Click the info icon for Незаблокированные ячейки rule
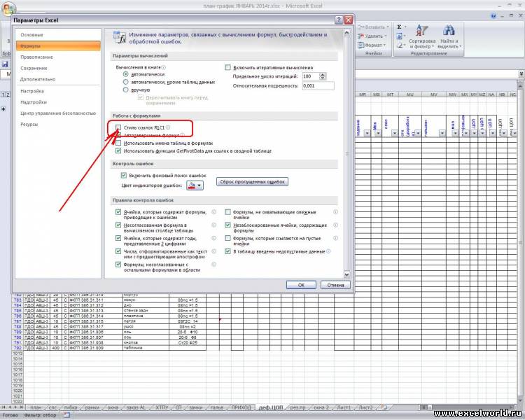 [335, 225]
